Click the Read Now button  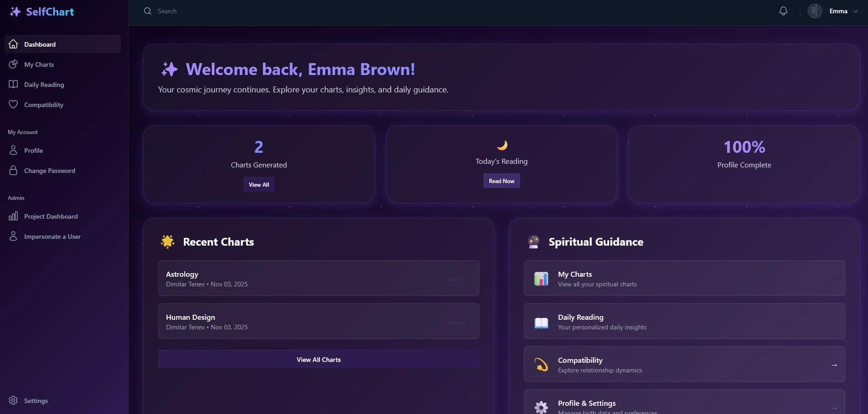tap(502, 181)
